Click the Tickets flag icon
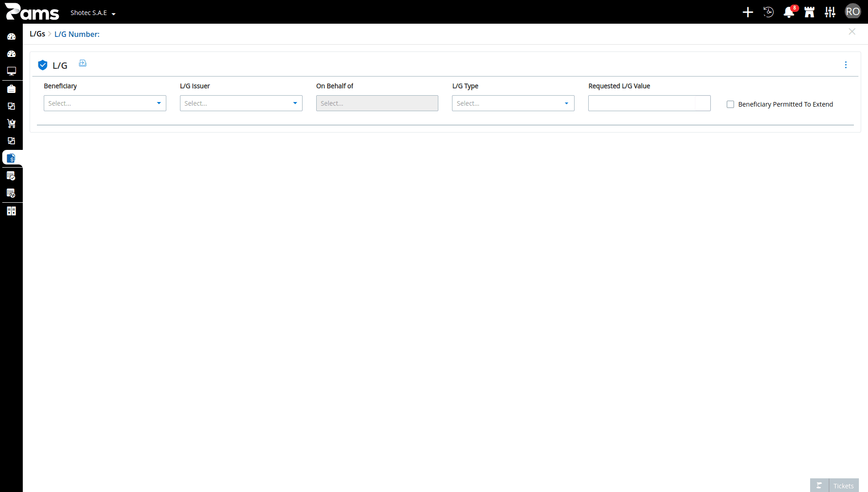Viewport: 868px width, 492px height. [819, 486]
